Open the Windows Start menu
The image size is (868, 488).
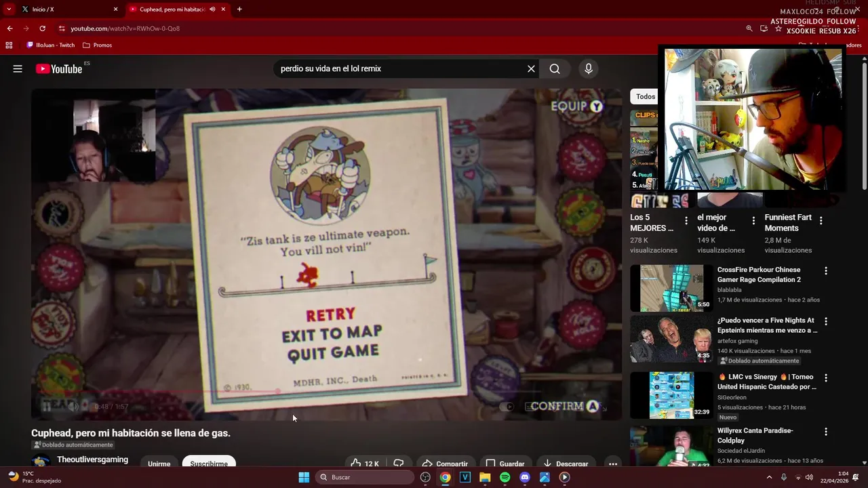304,477
